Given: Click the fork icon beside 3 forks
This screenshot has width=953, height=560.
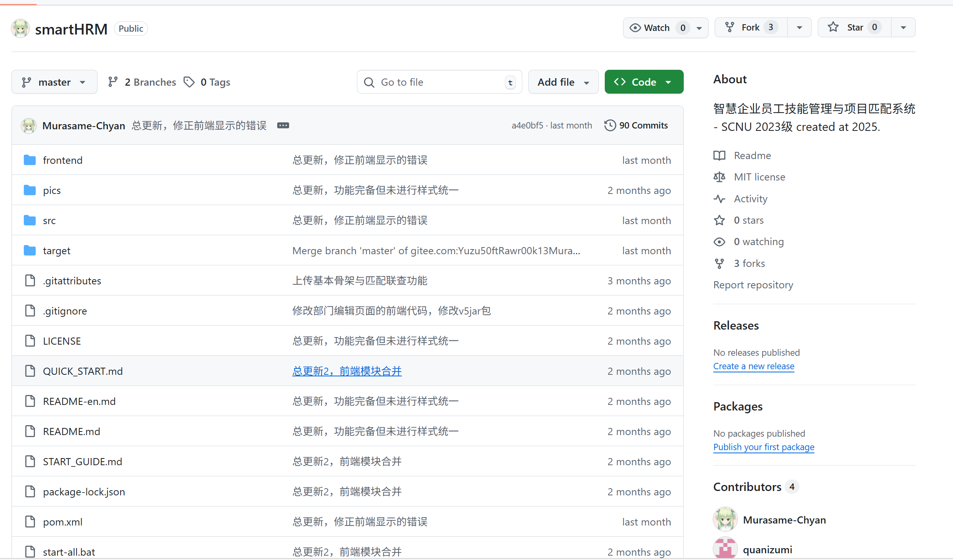Looking at the screenshot, I should (719, 263).
